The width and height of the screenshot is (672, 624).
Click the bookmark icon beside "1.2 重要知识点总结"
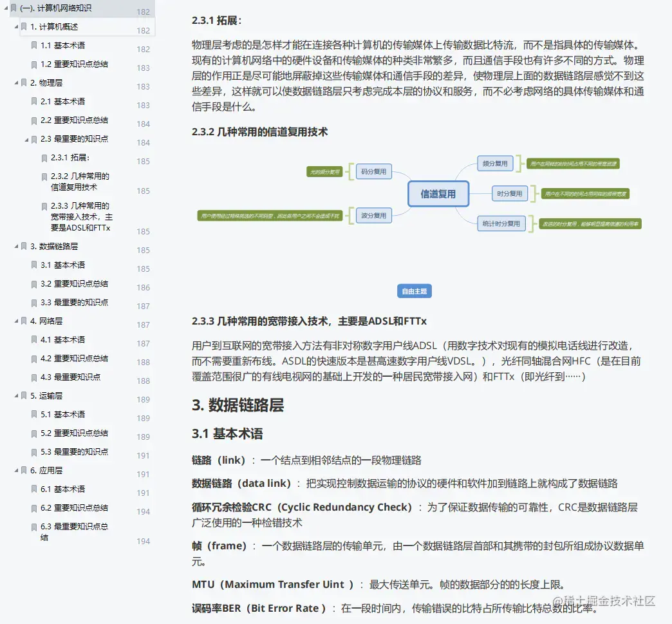click(33, 64)
